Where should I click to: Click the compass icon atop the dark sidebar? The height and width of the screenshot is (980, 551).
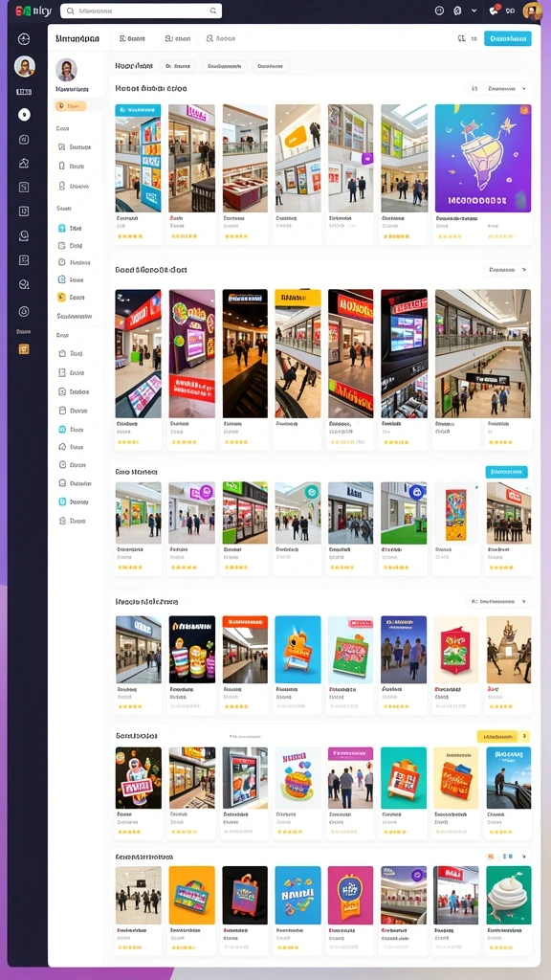[24, 39]
